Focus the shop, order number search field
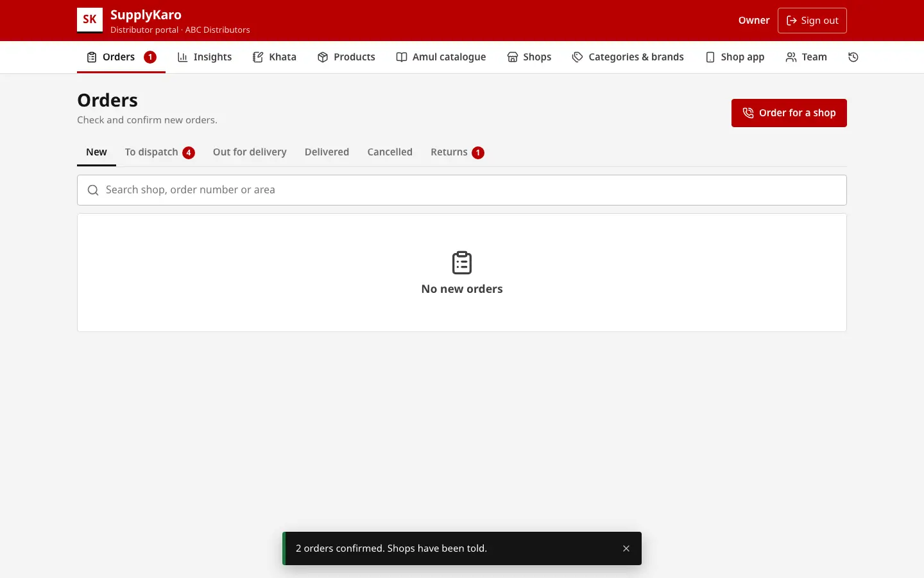This screenshot has width=924, height=578. pos(462,190)
